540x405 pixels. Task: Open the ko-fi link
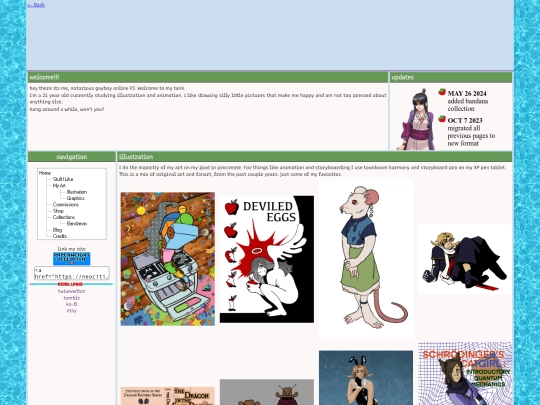(x=72, y=304)
